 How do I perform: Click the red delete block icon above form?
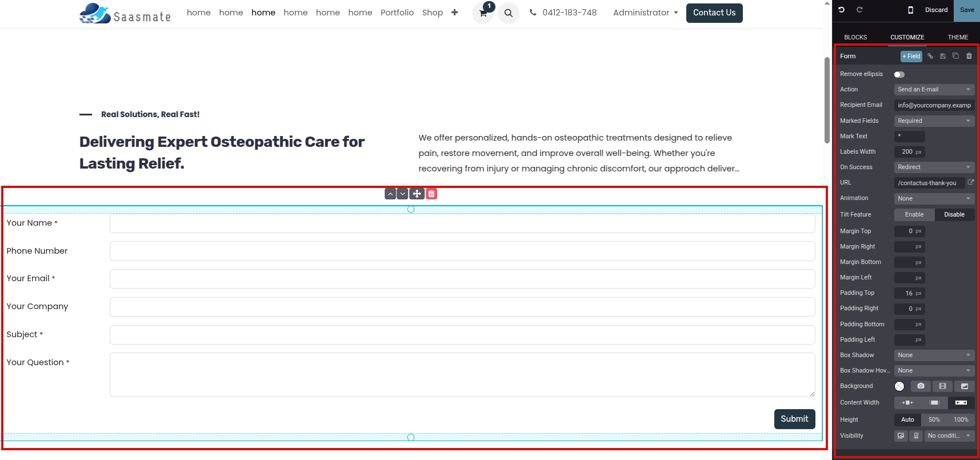[431, 194]
